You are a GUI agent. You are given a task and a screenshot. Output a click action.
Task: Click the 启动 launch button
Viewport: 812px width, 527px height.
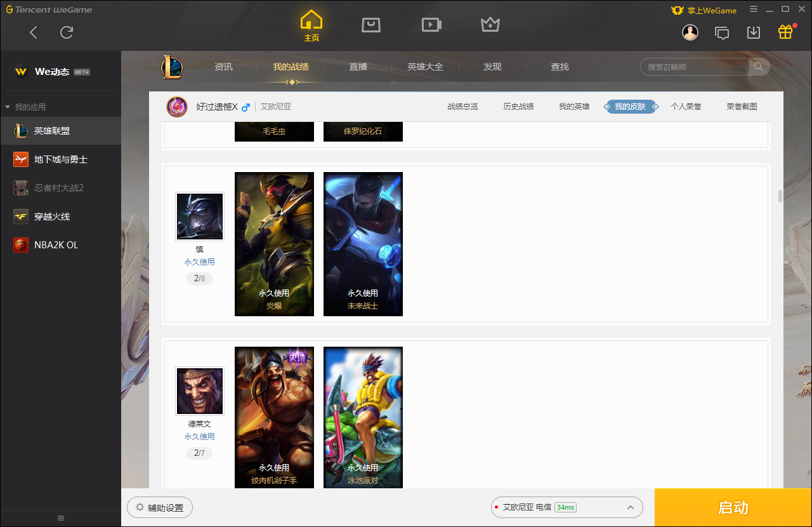733,508
